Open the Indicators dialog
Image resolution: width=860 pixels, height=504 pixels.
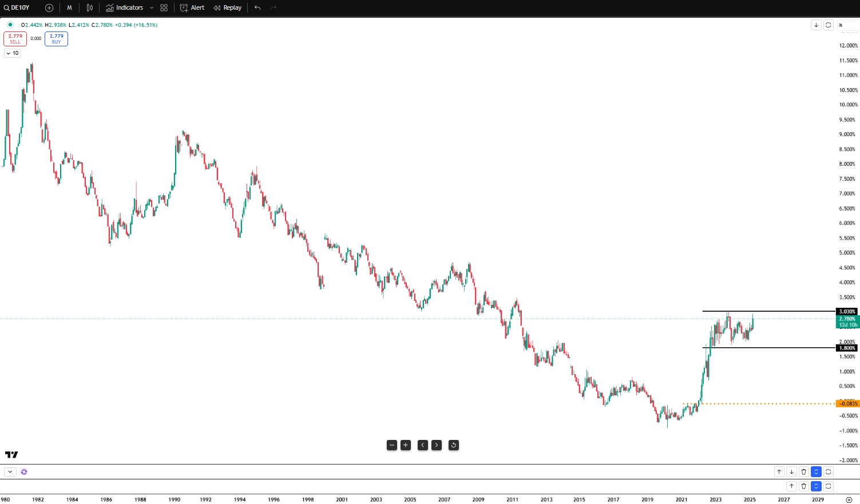point(125,7)
